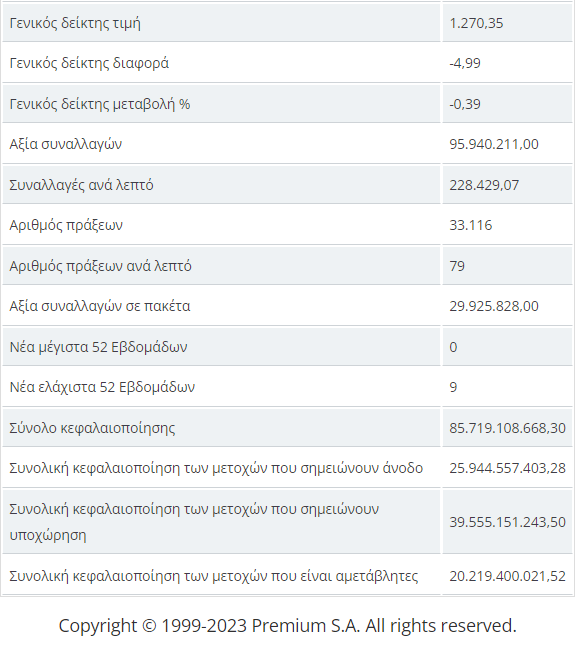The height and width of the screenshot is (645, 578).
Task: Select the value 29.925.828,00
Action: pyautogui.click(x=494, y=306)
